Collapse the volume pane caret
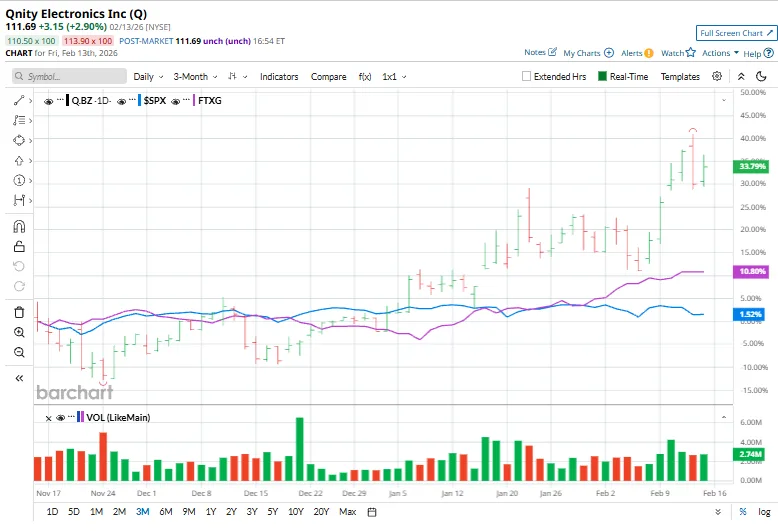Viewport: 778px width, 531px height. click(724, 417)
